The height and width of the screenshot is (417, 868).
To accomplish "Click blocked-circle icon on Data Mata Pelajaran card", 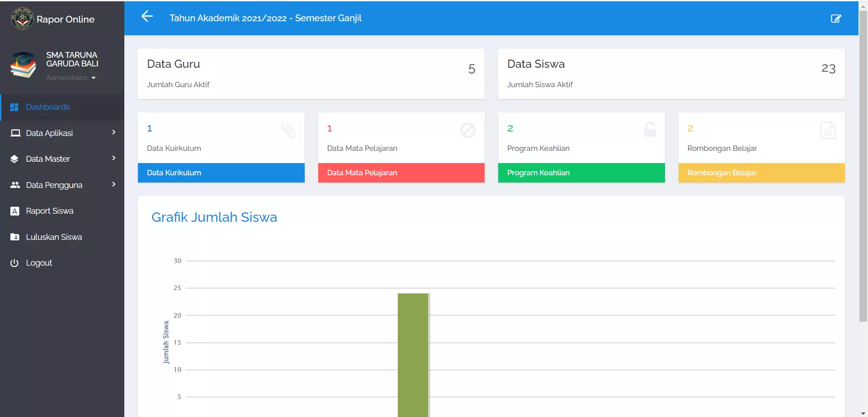I will coord(468,131).
